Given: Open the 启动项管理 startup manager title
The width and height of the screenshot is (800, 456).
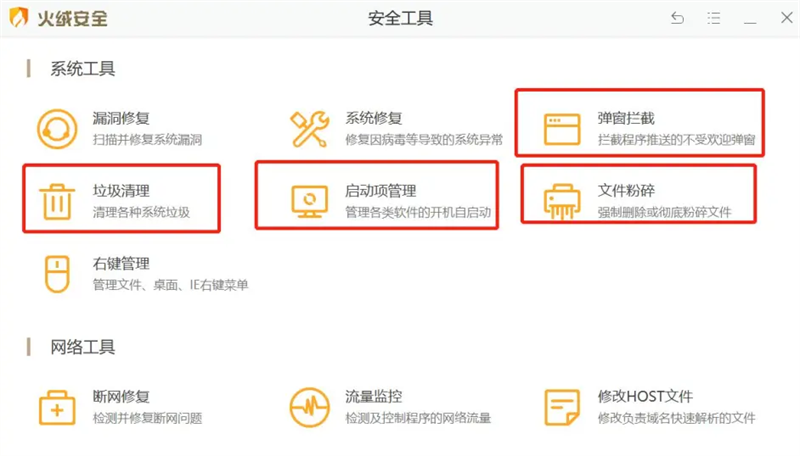Looking at the screenshot, I should [x=381, y=191].
